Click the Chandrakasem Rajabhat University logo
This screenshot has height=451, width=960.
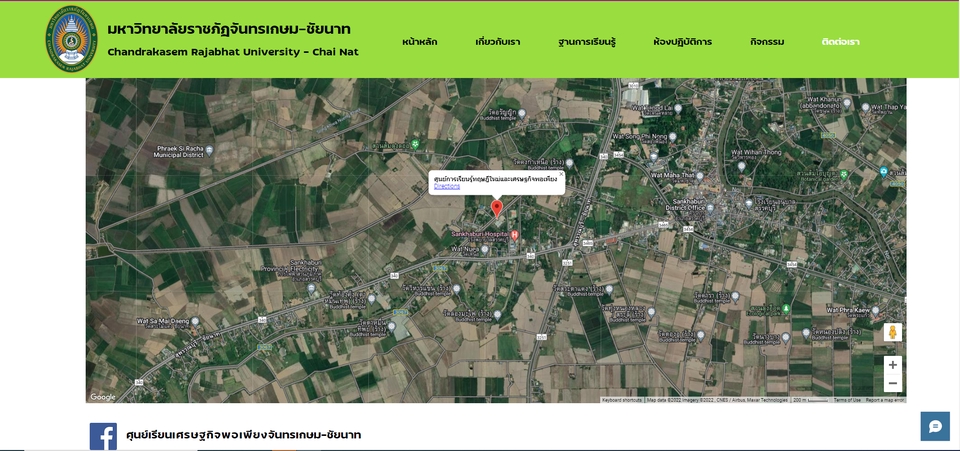pos(71,39)
